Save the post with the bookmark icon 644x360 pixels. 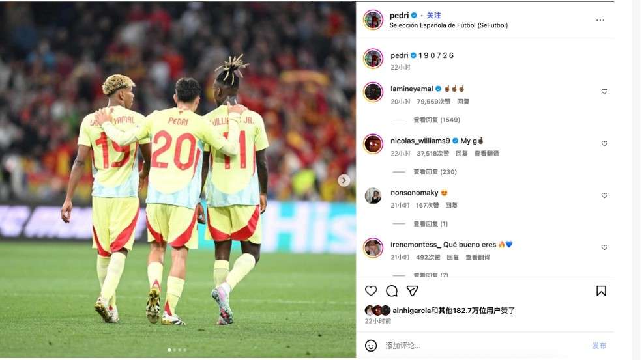click(x=601, y=291)
